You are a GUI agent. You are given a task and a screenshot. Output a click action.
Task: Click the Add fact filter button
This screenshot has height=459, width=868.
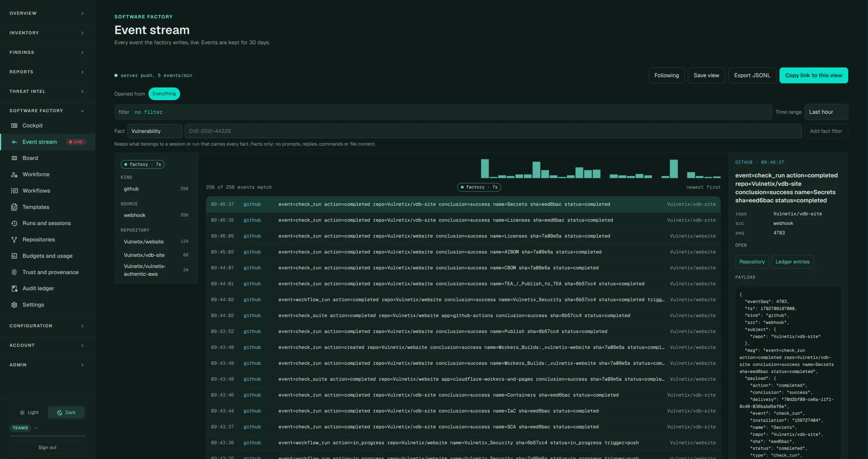(826, 131)
